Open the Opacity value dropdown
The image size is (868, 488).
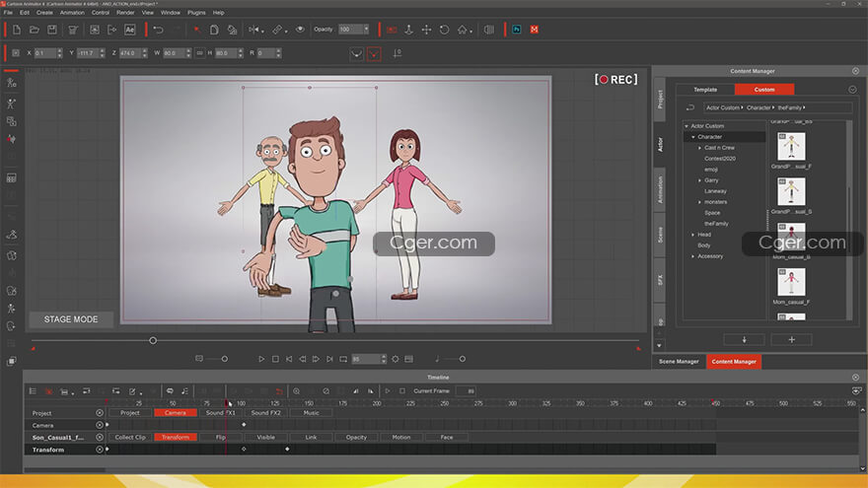click(x=366, y=30)
